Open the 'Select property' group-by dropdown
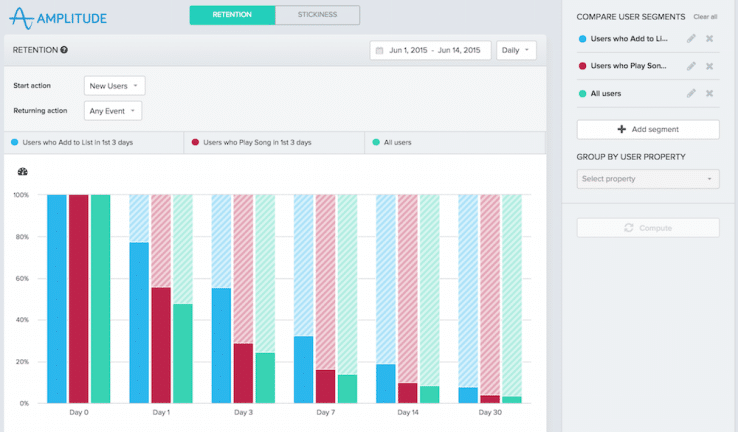738x432 pixels. click(x=648, y=179)
